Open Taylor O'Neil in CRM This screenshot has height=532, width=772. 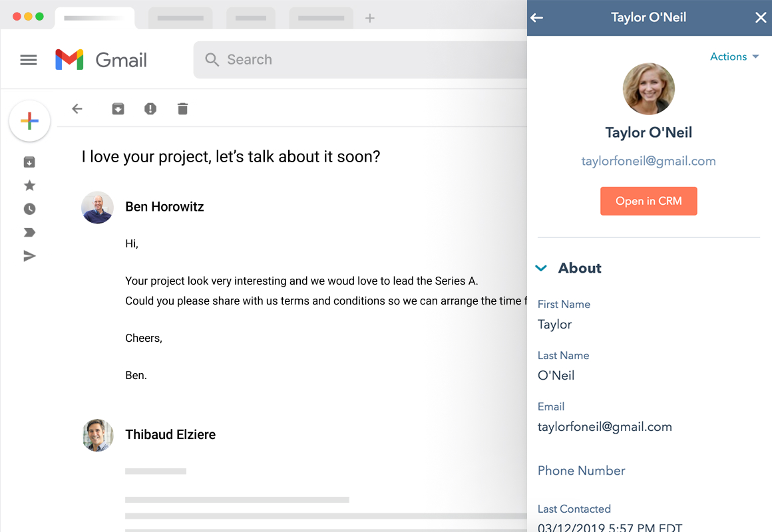pyautogui.click(x=648, y=201)
